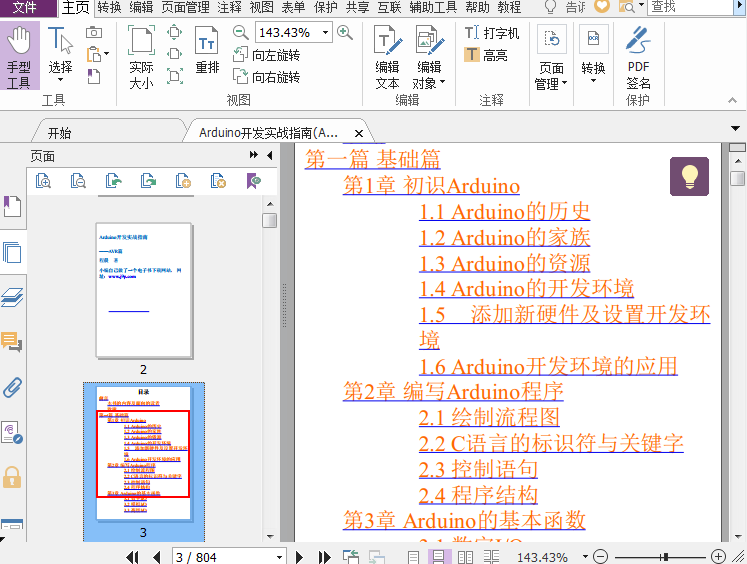
Task: Click the 重排 reflow button
Action: [207, 50]
